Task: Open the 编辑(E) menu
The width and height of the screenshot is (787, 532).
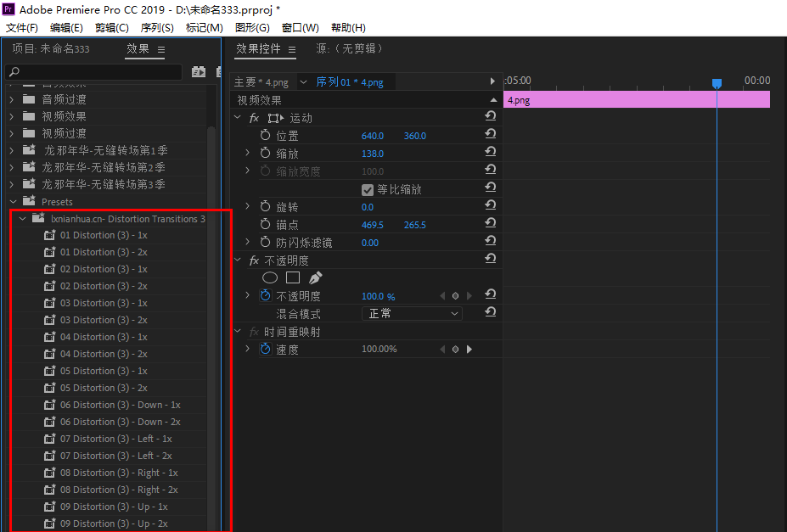Action: 66,28
